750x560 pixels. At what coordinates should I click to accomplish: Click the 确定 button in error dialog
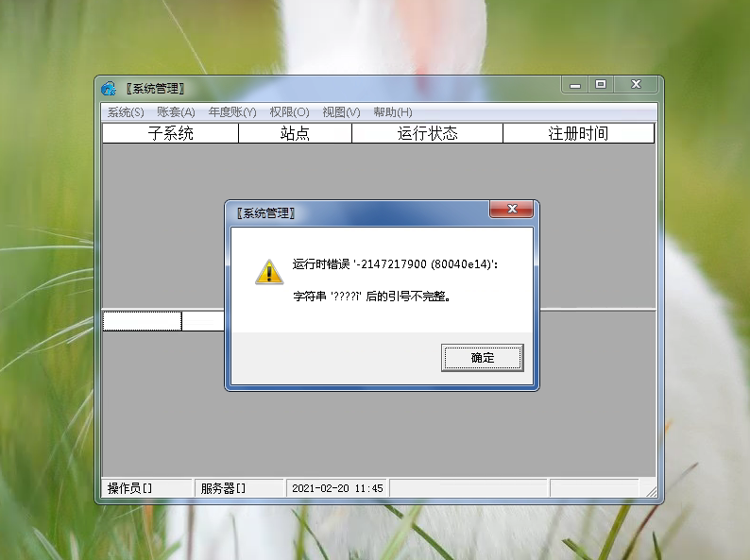pyautogui.click(x=482, y=358)
